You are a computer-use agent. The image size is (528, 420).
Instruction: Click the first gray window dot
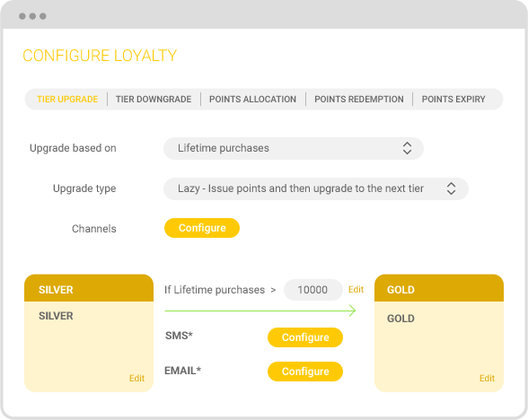22,16
